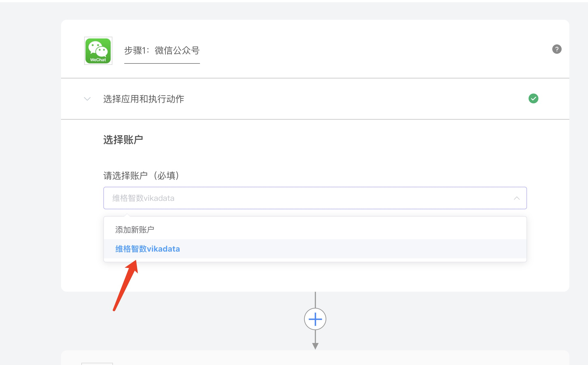Select 添加新账户 from dropdown list

click(134, 230)
